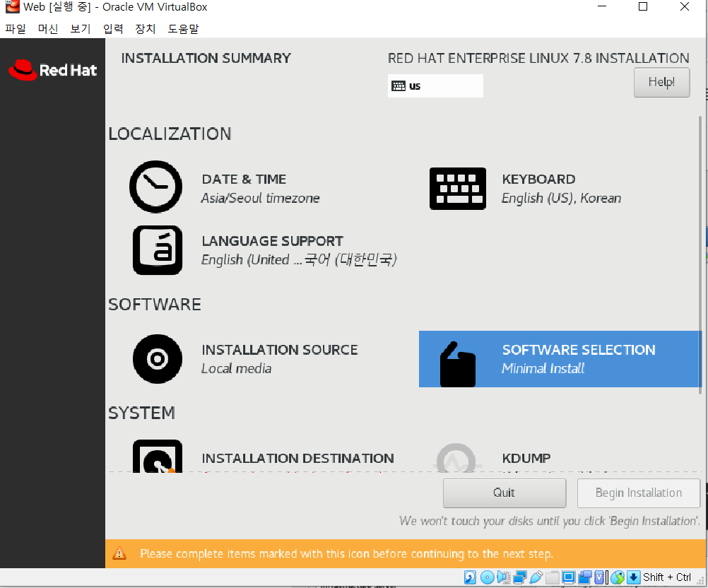Click the VirtualBox app icon in the title bar
708x588 pixels.
point(12,6)
